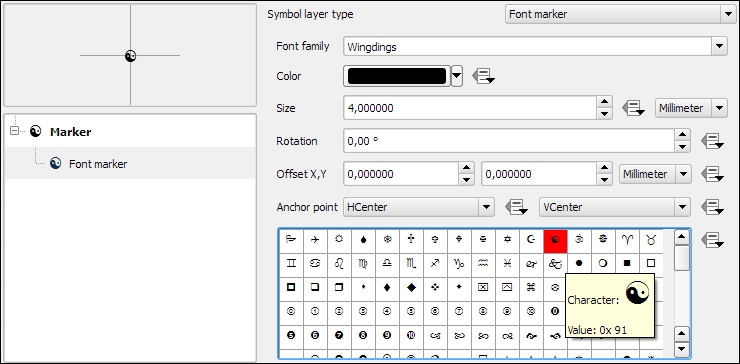Choose the Aries zodiac glyph
Image resolution: width=740 pixels, height=364 pixels.
click(x=627, y=240)
